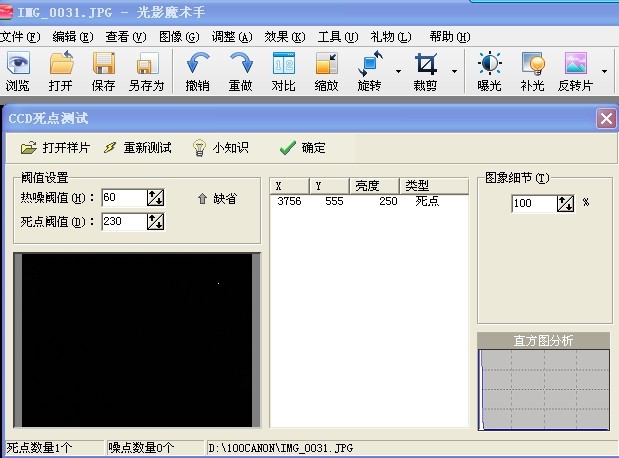Click the 重新测试 (Retest) button
619x458 pixels.
pos(138,148)
